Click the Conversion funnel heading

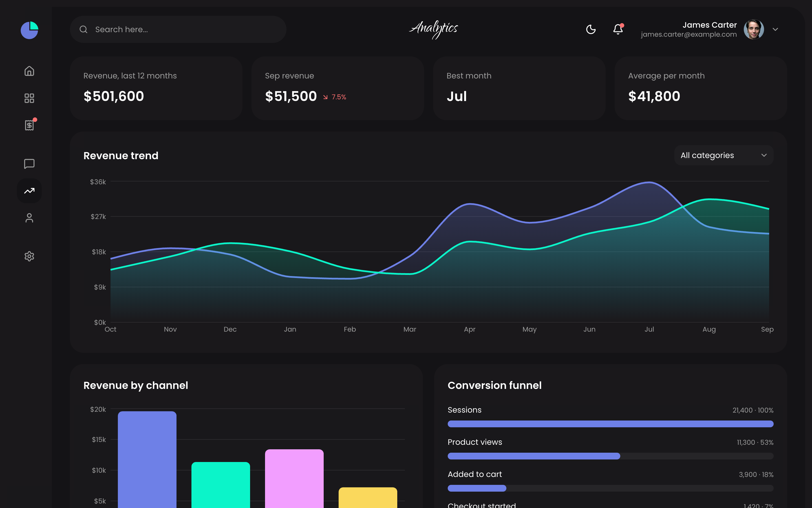(494, 385)
